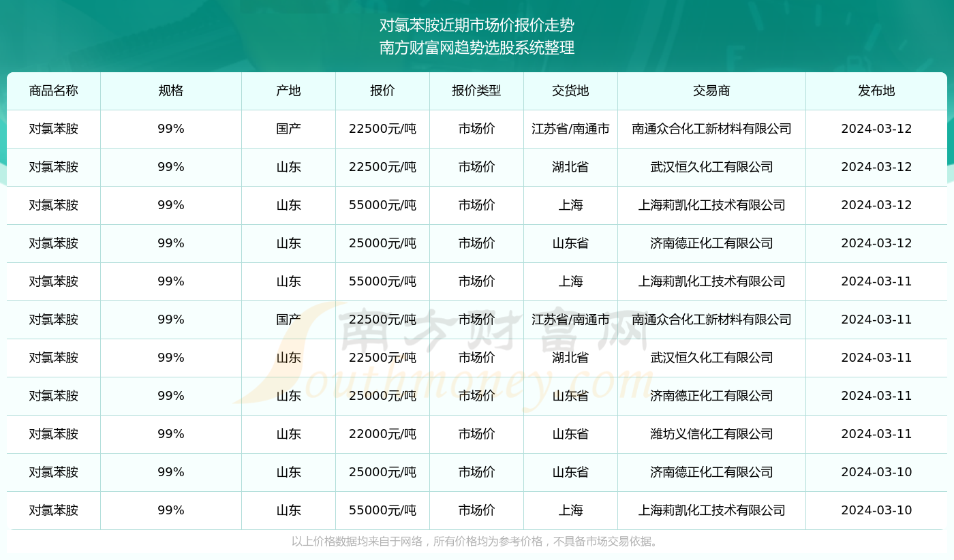Click date '2024-03-10' in the 济南德正 row
Screen dimensions: 954x560
876,472
